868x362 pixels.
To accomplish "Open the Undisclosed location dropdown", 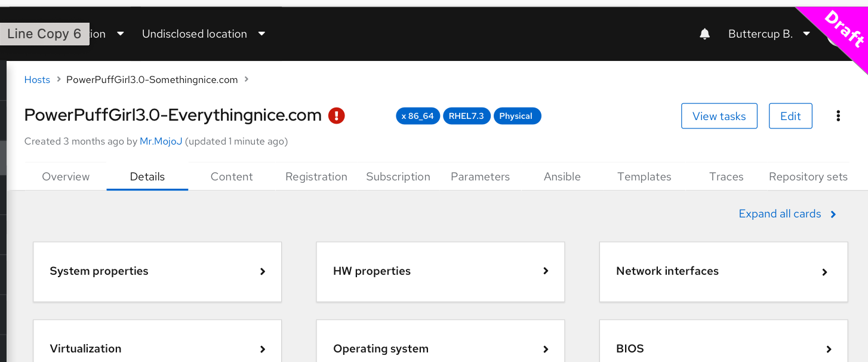I will pos(204,34).
